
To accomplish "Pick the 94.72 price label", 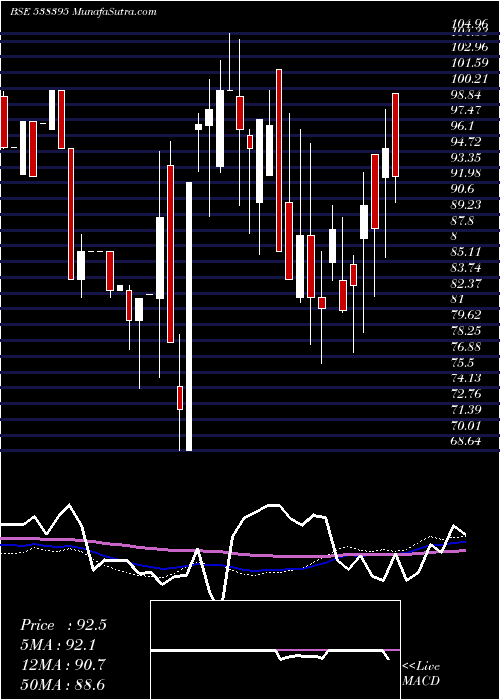I will [x=466, y=142].
